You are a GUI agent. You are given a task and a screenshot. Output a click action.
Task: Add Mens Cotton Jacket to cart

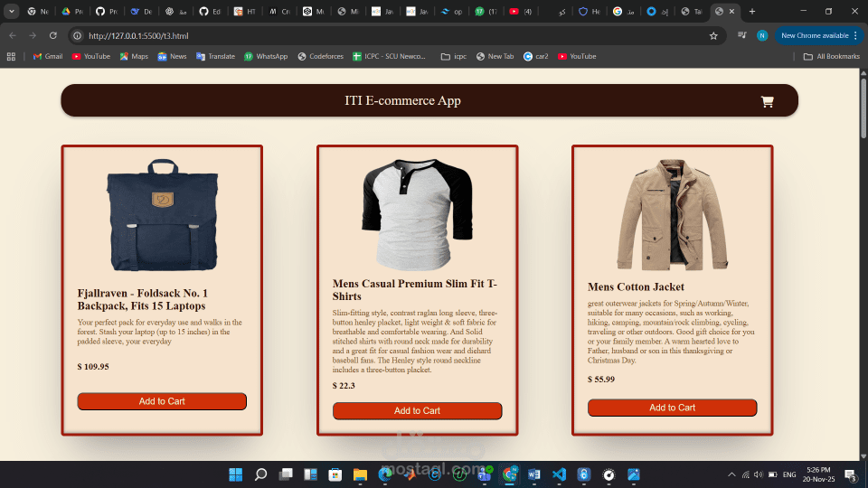tap(672, 408)
